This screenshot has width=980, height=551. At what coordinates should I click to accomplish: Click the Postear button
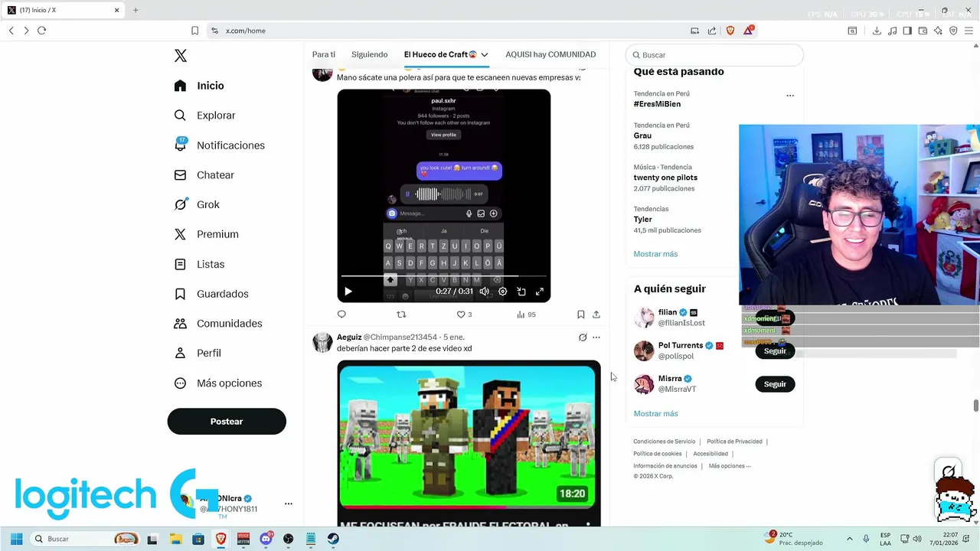coord(227,422)
